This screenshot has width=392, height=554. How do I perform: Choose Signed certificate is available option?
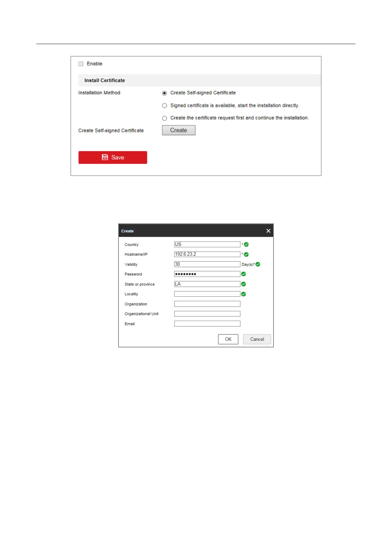click(165, 106)
